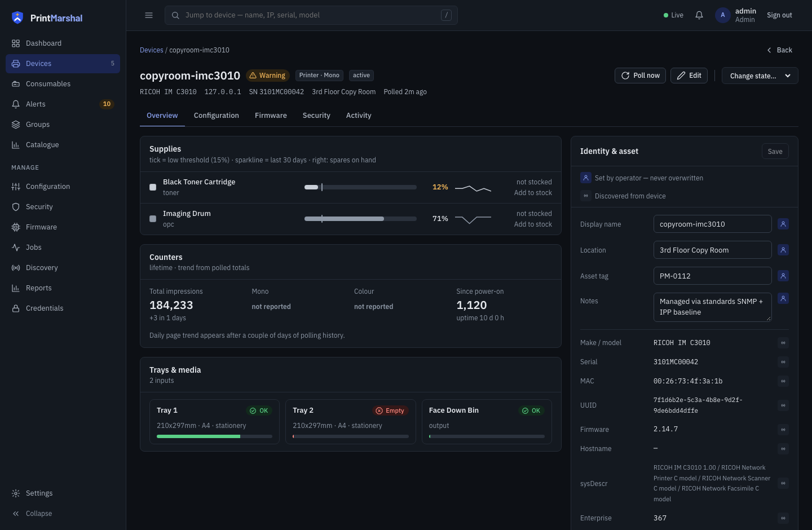Image resolution: width=812 pixels, height=530 pixels.
Task: Click Add to stock for Imaging Drum
Action: [x=533, y=224]
